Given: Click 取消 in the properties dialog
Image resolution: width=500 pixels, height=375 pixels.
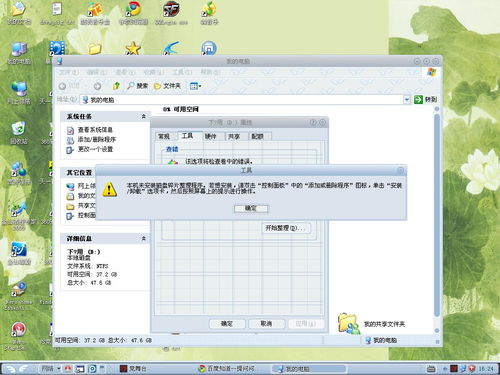Looking at the screenshot, I should [266, 324].
